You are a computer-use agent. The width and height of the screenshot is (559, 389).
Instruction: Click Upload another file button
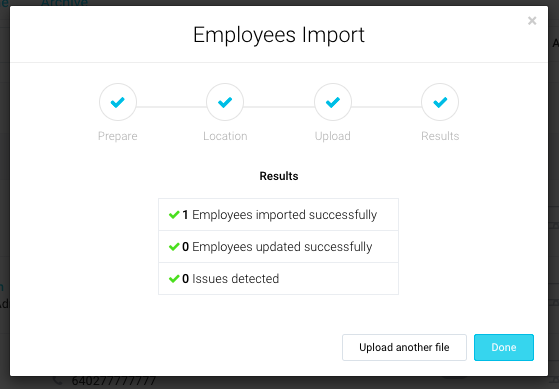click(x=404, y=347)
